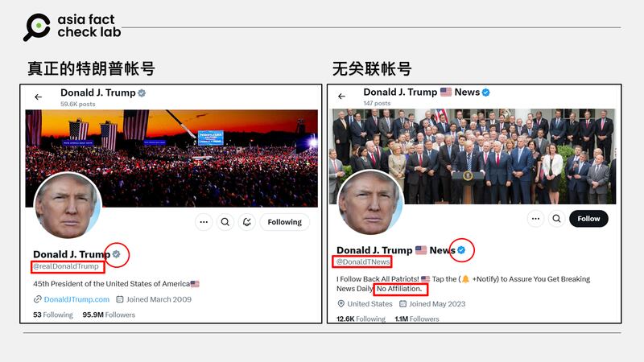Open Trump News avatar photo
644x362 pixels.
371,203
